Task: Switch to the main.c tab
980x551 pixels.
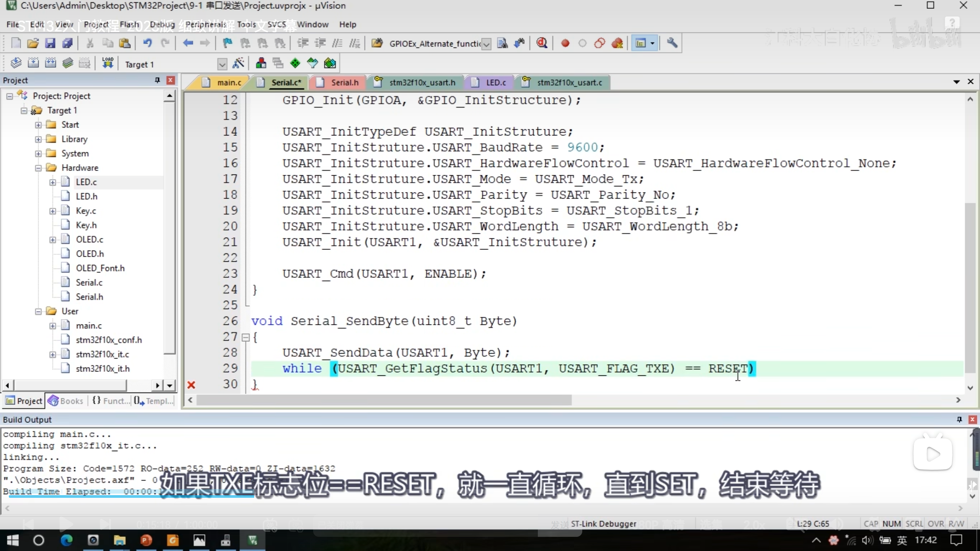Action: (x=229, y=82)
